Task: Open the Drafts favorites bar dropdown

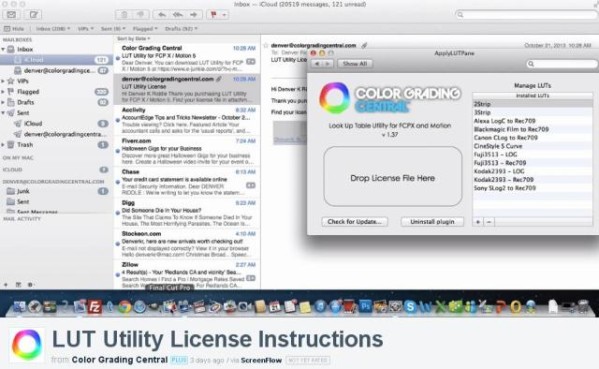Action: pyautogui.click(x=181, y=29)
